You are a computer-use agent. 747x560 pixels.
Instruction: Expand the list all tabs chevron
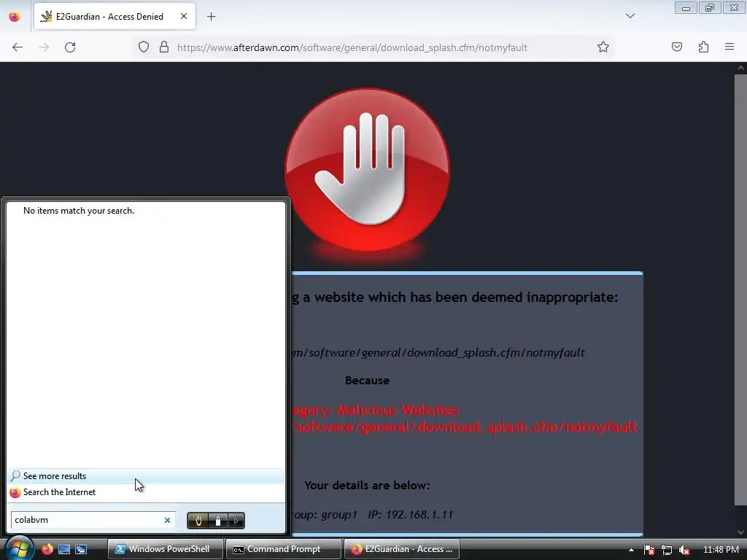coord(630,16)
